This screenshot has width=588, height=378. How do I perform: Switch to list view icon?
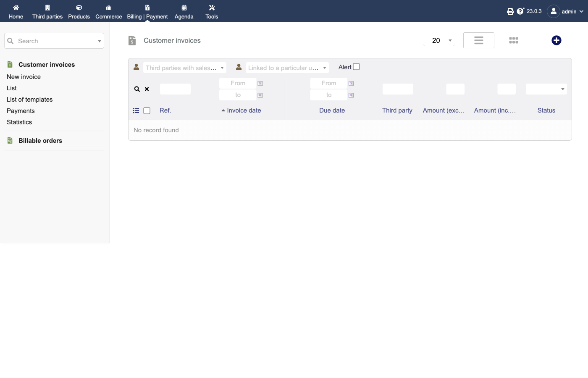click(x=479, y=40)
